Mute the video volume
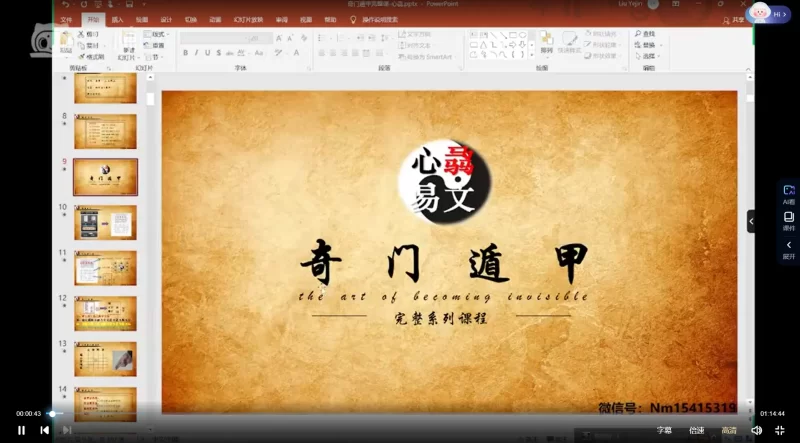 point(756,430)
